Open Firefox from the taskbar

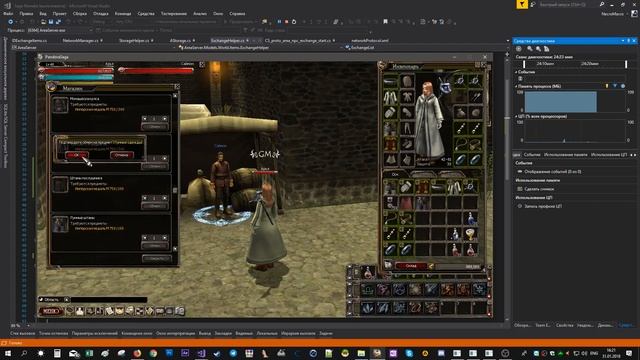pyautogui.click(x=137, y=353)
